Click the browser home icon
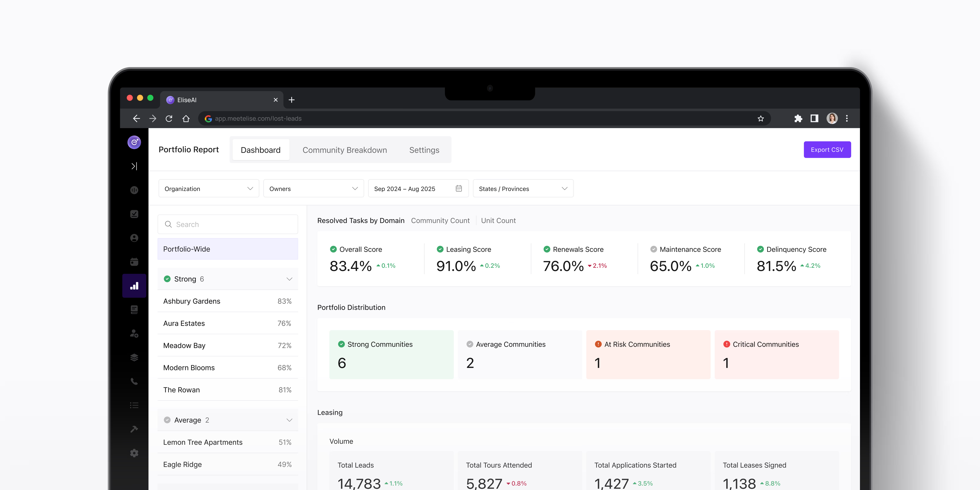The height and width of the screenshot is (490, 980). pyautogui.click(x=186, y=119)
